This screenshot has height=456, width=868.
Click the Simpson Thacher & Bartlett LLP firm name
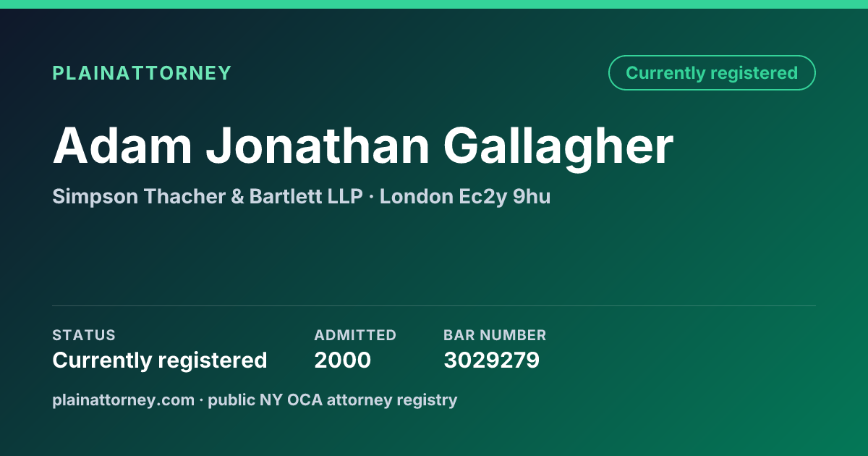click(x=208, y=196)
